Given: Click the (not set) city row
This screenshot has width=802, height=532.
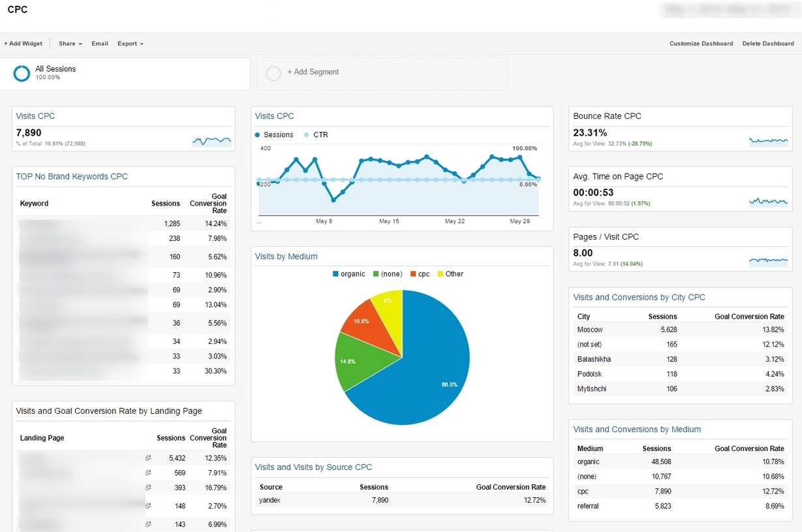Looking at the screenshot, I should 681,344.
